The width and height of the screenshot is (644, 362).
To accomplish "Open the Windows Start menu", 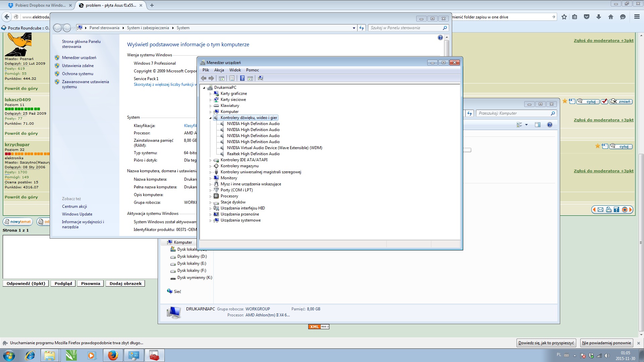I will 9,355.
